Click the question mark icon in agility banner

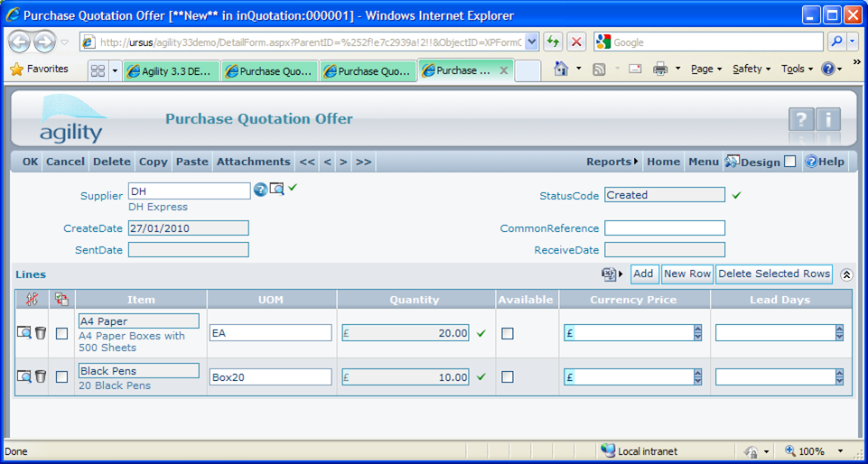point(801,120)
